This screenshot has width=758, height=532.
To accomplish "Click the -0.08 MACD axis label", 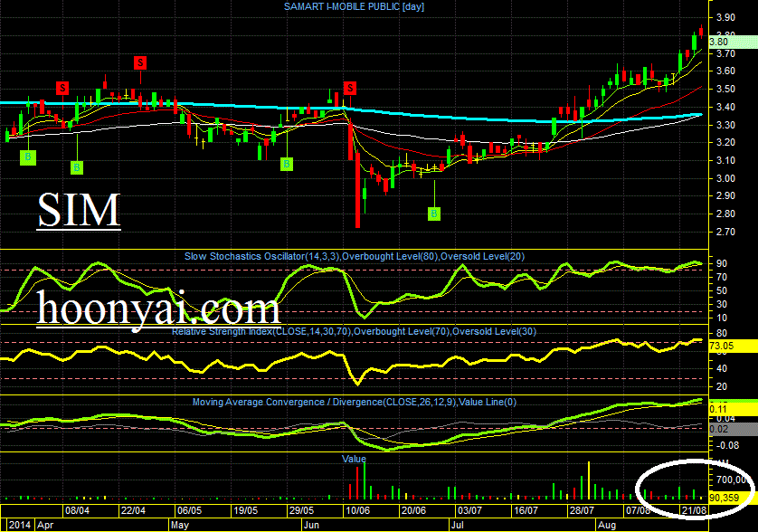I will [x=726, y=445].
